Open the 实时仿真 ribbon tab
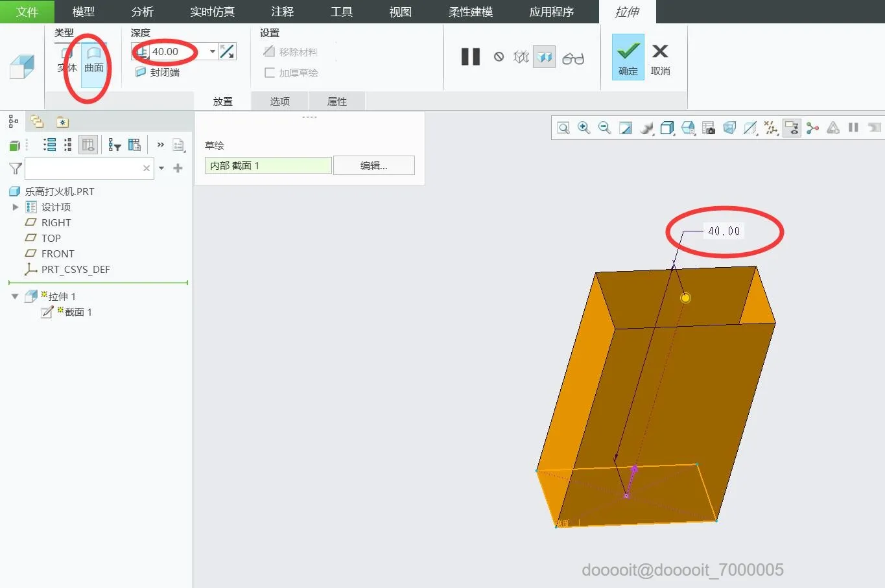885x588 pixels. 213,12
